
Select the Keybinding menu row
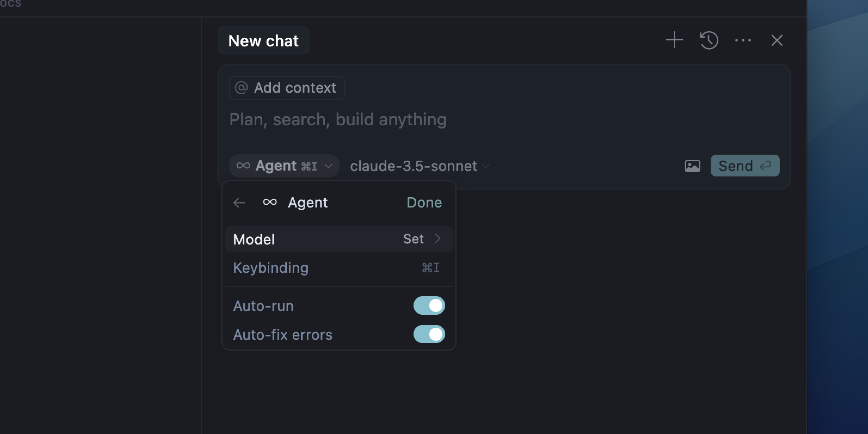coord(338,268)
